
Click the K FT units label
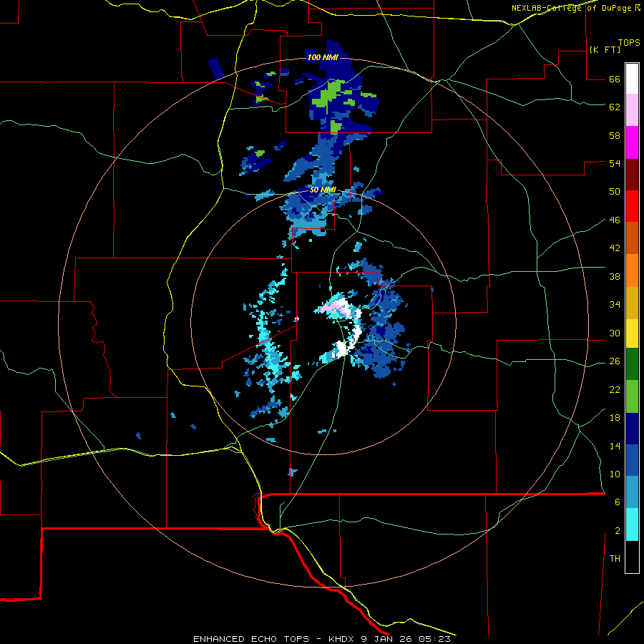(605, 49)
